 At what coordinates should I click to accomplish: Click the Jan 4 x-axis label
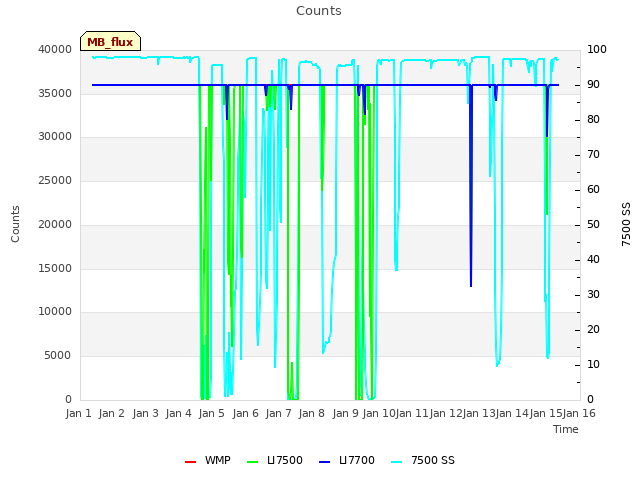[178, 413]
